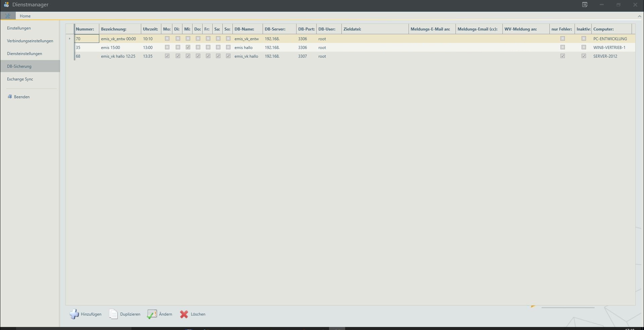Open the application menu wrench icon
The width and height of the screenshot is (644, 330).
8,16
